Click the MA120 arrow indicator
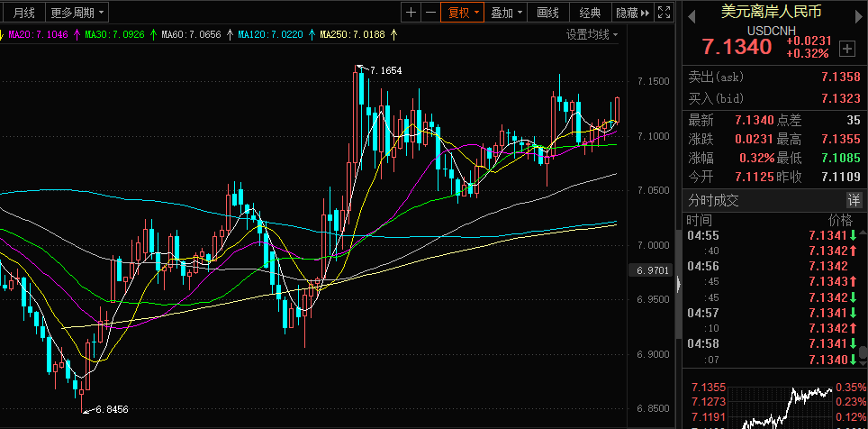This screenshot has width=868, height=429. pos(311,34)
